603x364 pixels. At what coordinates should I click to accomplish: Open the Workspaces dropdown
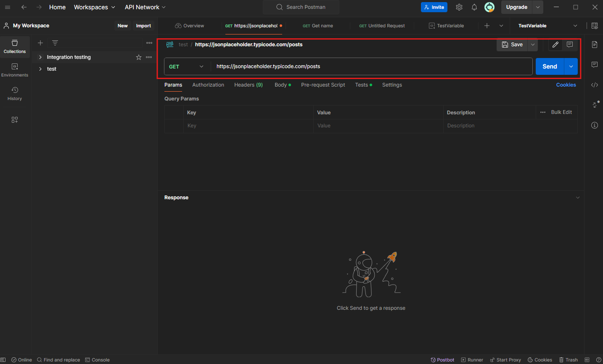[x=95, y=7]
